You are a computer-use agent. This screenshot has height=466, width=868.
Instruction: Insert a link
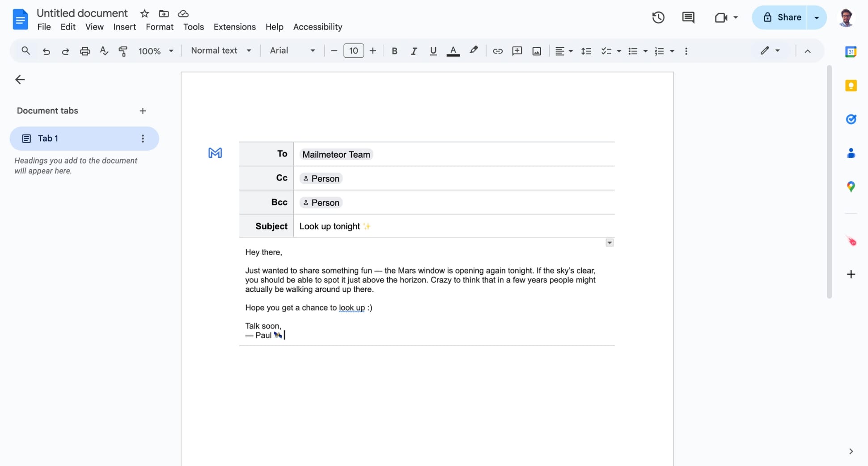(497, 51)
